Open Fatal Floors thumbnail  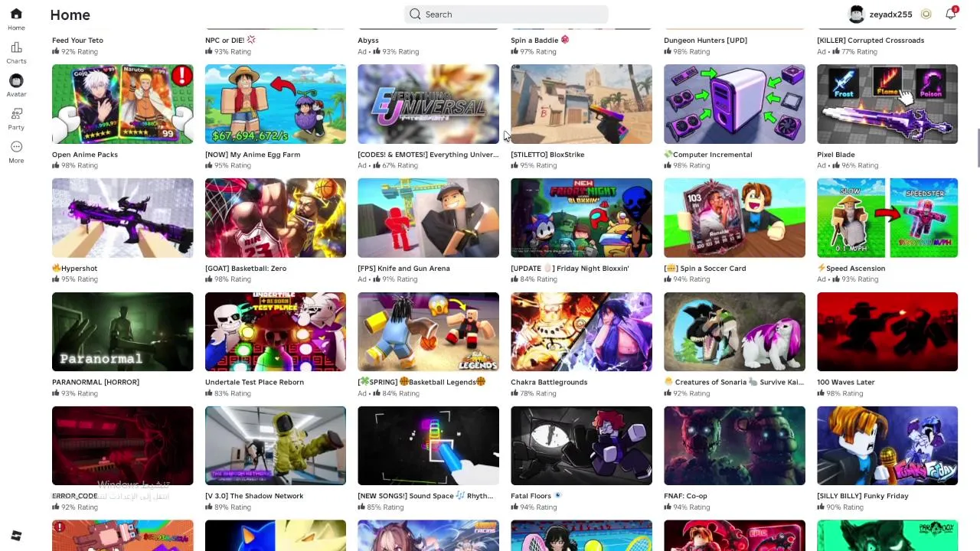click(581, 445)
